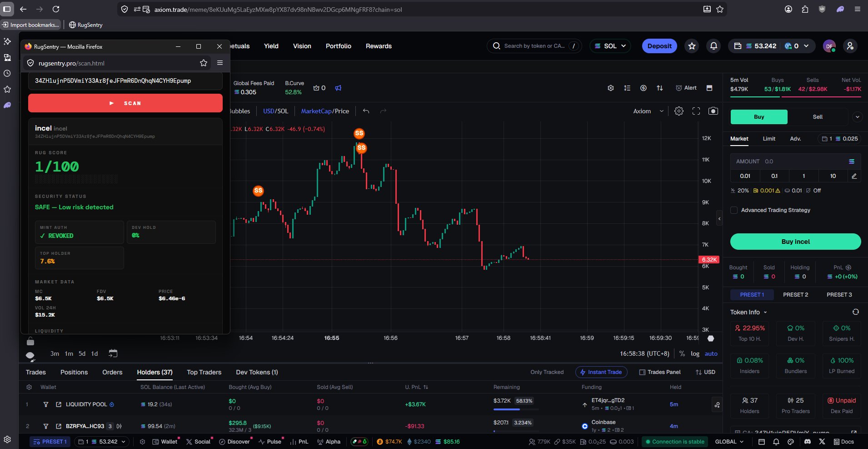Edit quick buy amounts with pencil icon
Viewport: 868px width, 449px height.
click(854, 176)
